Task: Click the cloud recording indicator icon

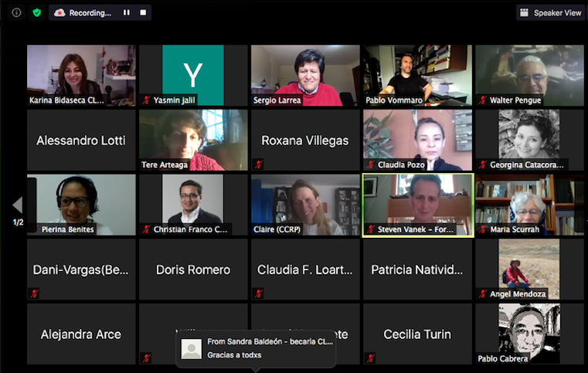Action: click(59, 12)
